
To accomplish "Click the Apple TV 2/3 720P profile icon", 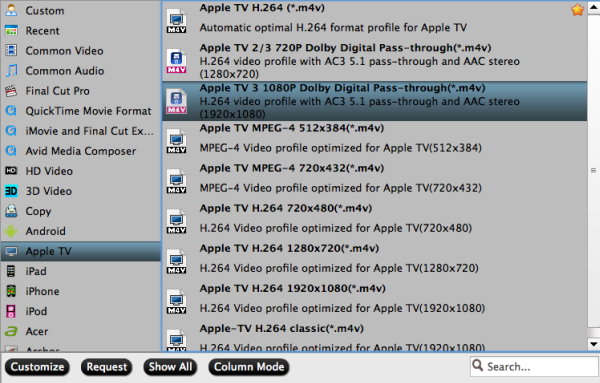I will [x=176, y=61].
